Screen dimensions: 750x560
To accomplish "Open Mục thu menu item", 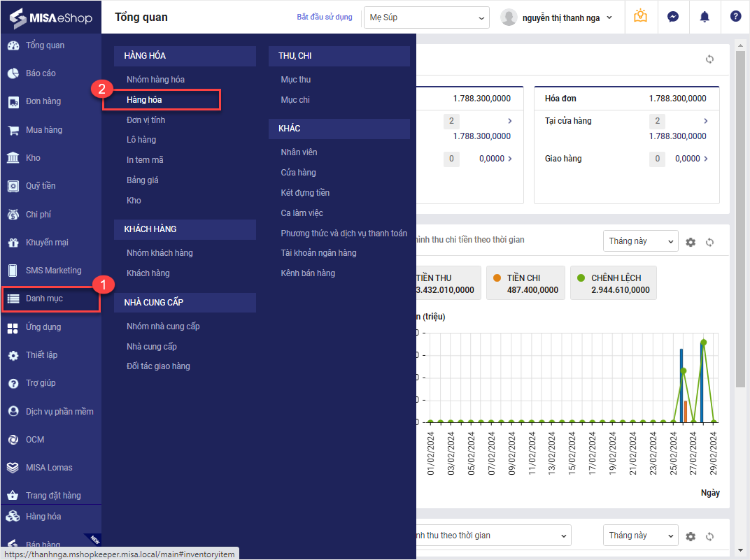I will [296, 80].
